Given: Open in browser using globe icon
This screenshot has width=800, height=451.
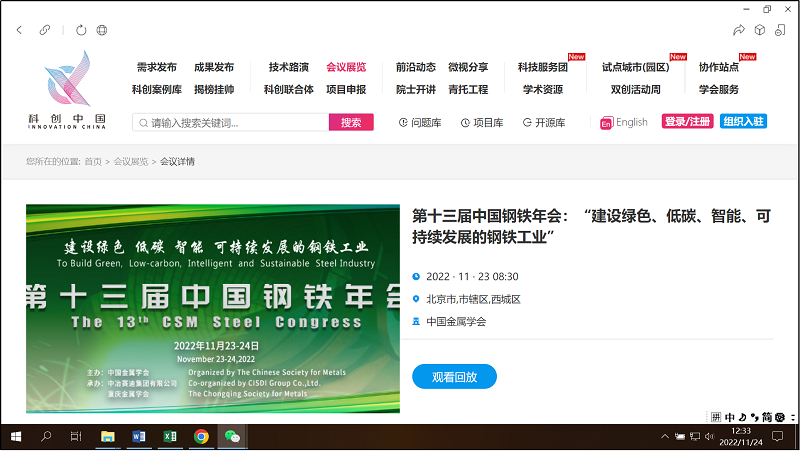Looking at the screenshot, I should (102, 30).
